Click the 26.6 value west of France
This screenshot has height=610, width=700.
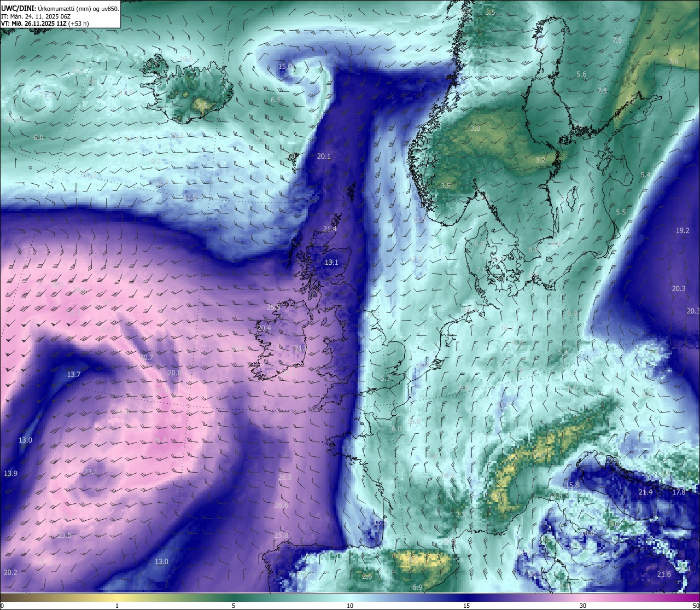click(281, 506)
